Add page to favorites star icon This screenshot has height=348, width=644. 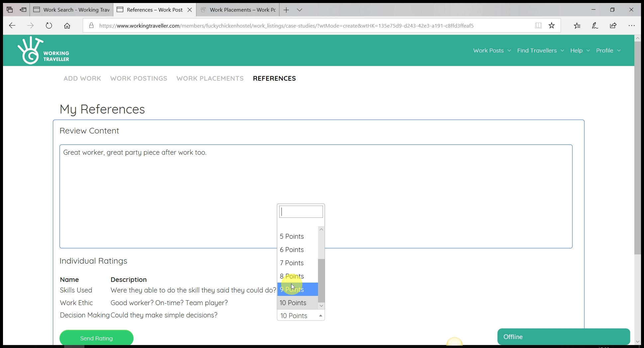click(x=552, y=26)
